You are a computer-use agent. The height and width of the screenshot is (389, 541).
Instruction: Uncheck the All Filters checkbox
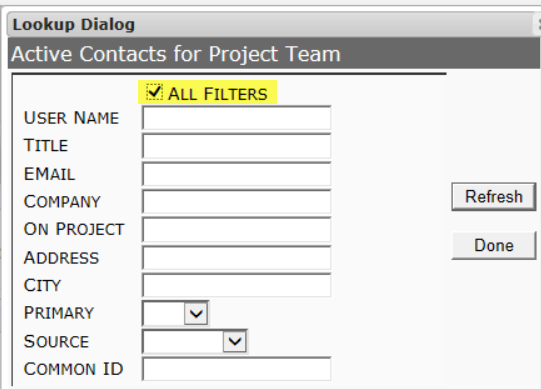pos(154,92)
